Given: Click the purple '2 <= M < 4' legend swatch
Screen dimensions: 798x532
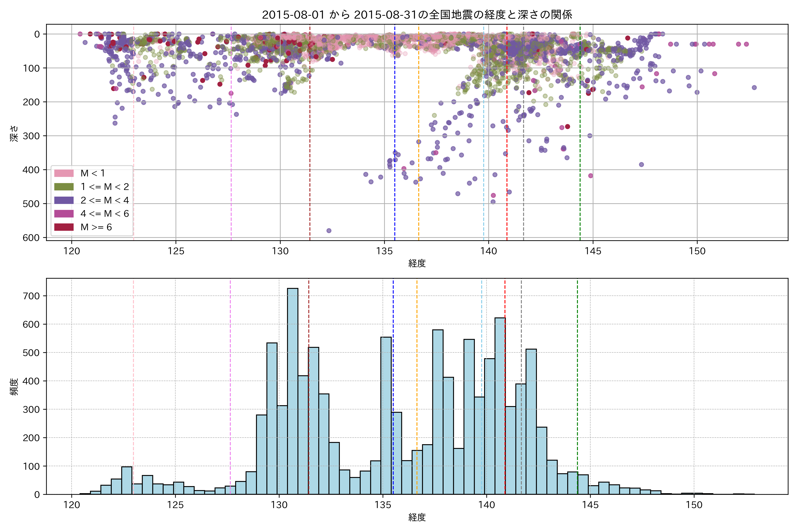Looking at the screenshot, I should (x=64, y=200).
